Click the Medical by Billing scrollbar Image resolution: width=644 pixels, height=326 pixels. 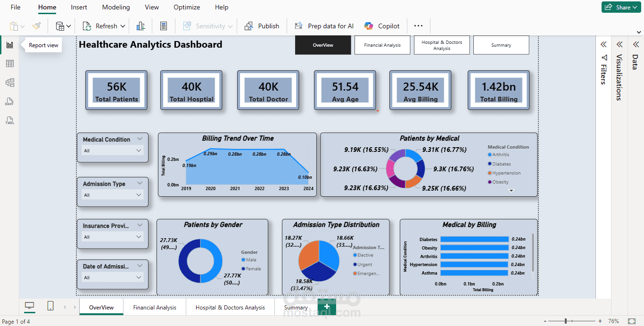(x=533, y=253)
